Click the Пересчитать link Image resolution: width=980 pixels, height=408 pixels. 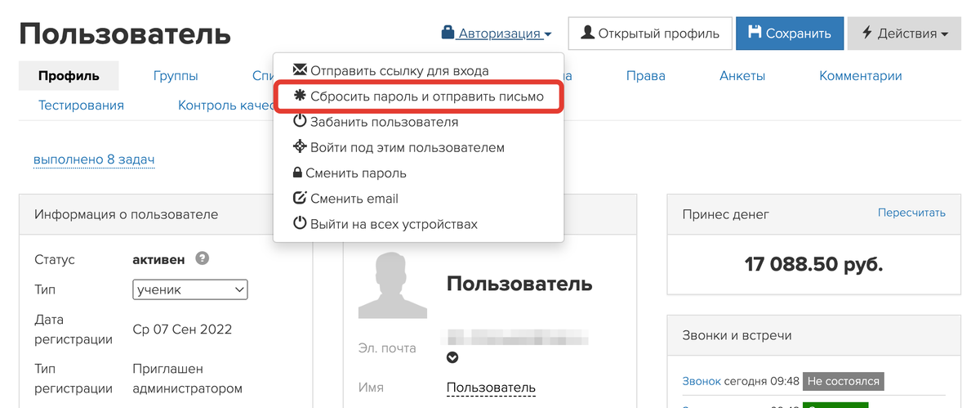point(911,213)
